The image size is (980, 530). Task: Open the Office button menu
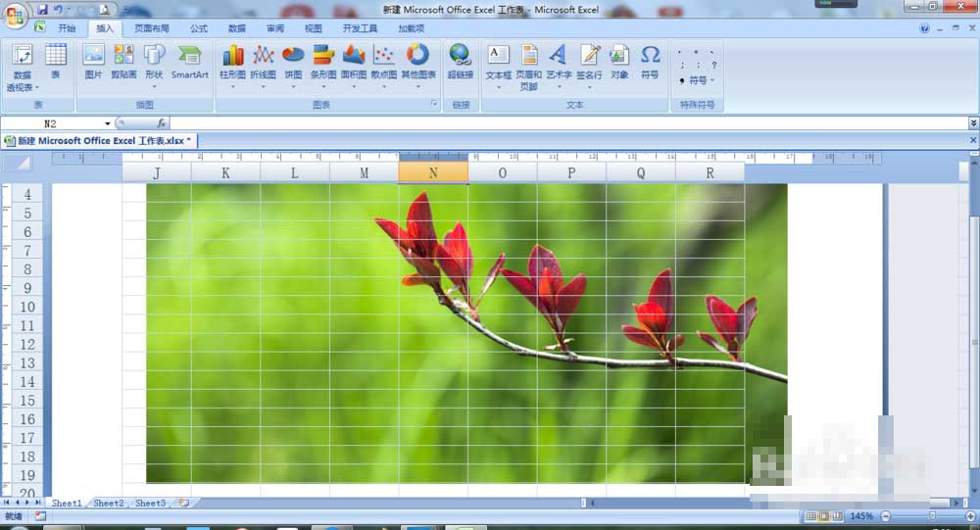(x=15, y=15)
